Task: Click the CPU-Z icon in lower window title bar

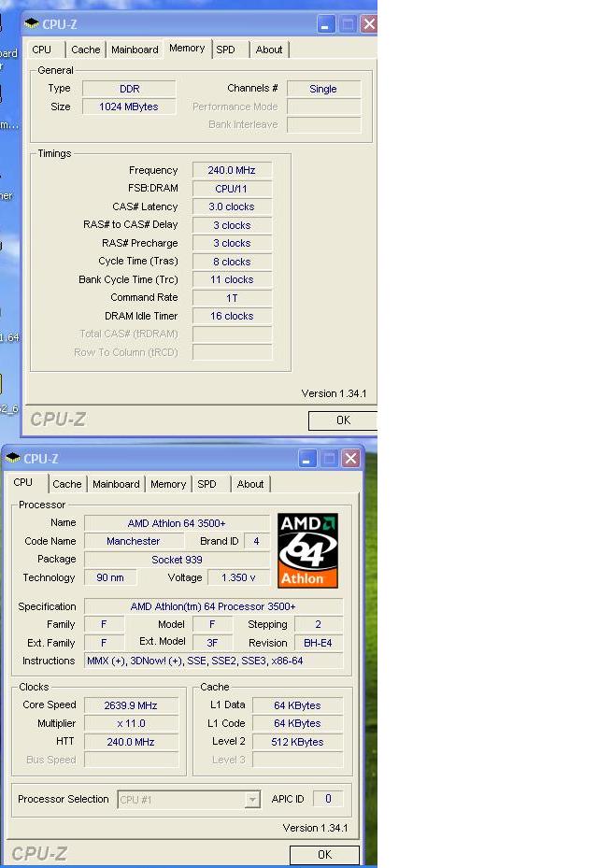Action: 13,458
